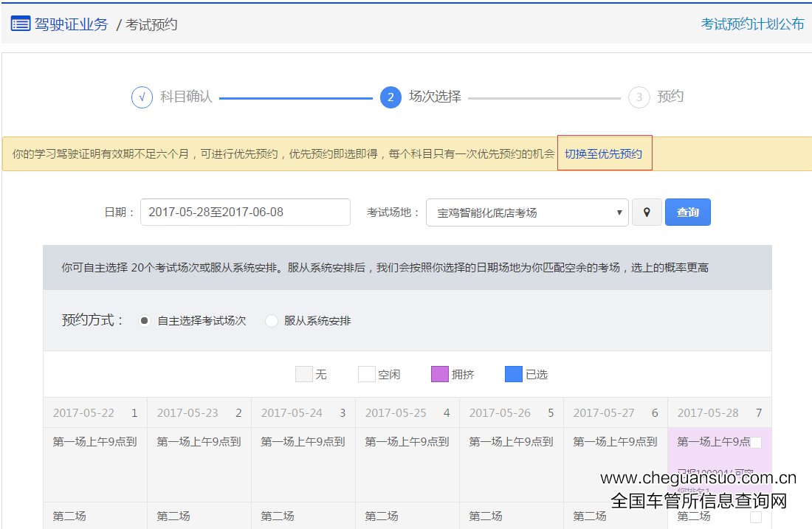Click the step 2 circle for 场次选择
Image resolution: width=812 pixels, height=529 pixels.
[390, 97]
